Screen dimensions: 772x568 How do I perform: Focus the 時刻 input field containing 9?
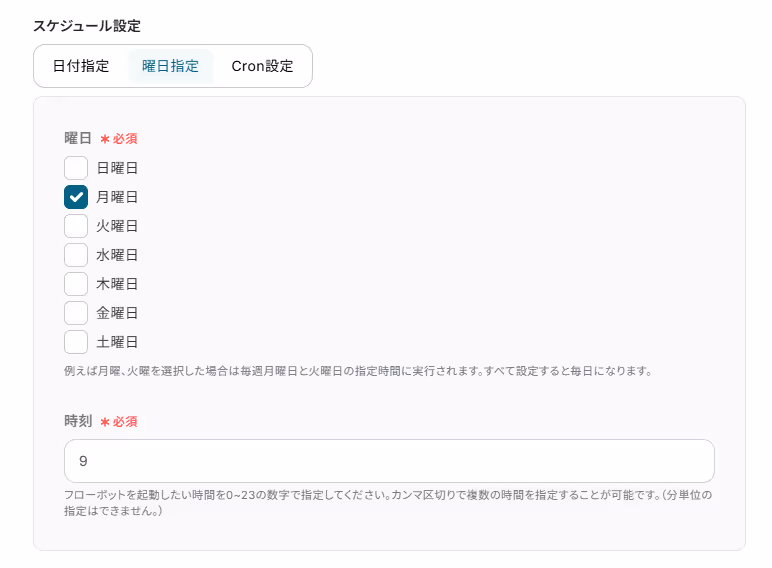pyautogui.click(x=389, y=461)
